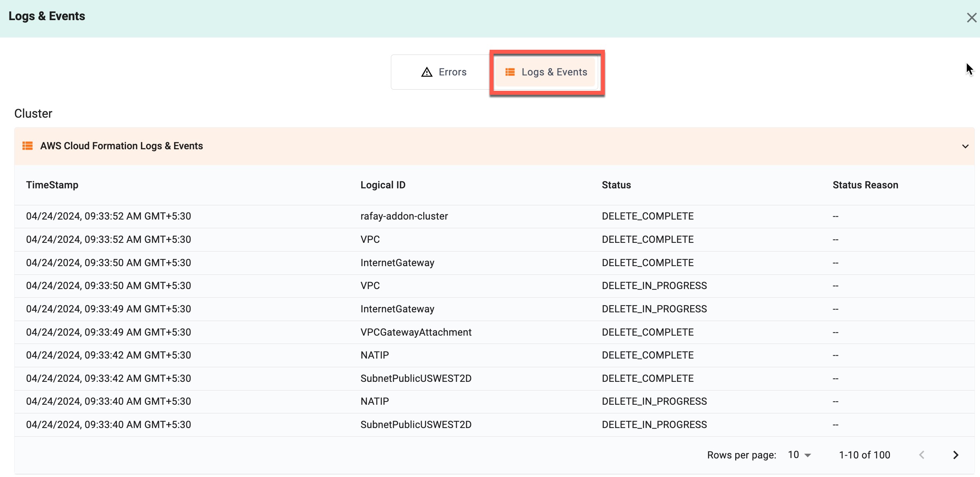
Task: Click SubnetPublicUSWEST2D in the 09:33:40 row
Action: [416, 424]
